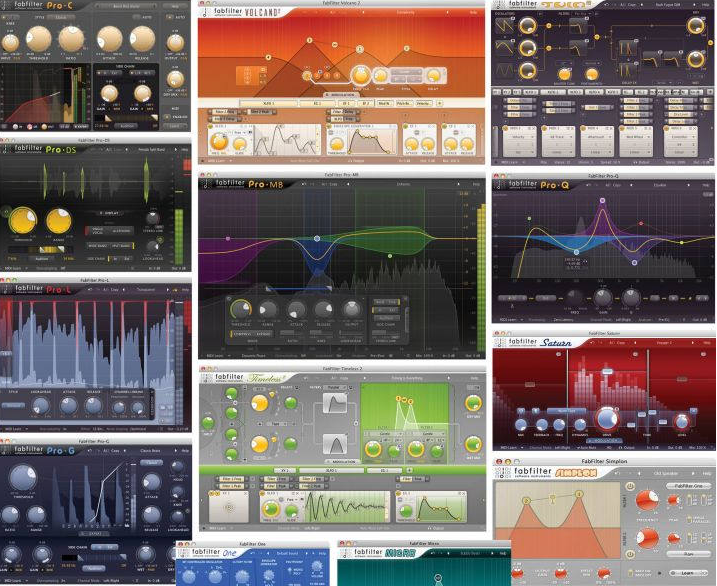717x586 pixels.
Task: Click the sine waveform icon in Twin 2 oscillator 1
Action: [x=504, y=26]
